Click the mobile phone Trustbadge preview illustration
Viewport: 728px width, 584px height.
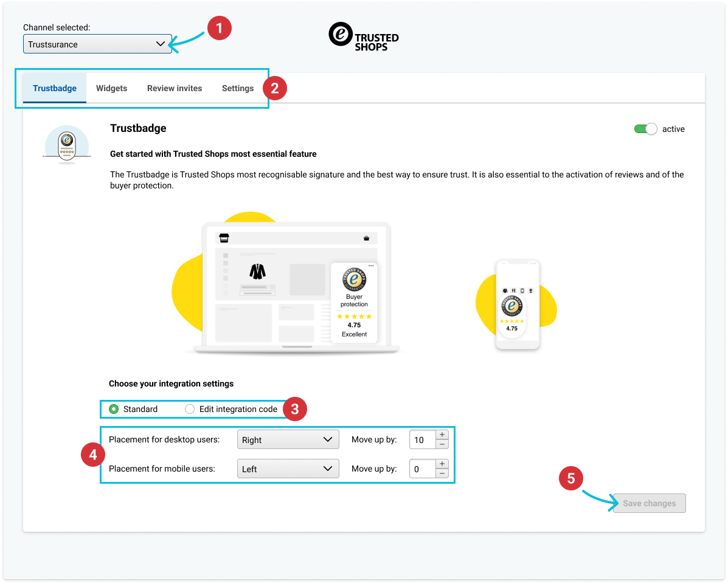coord(518,304)
